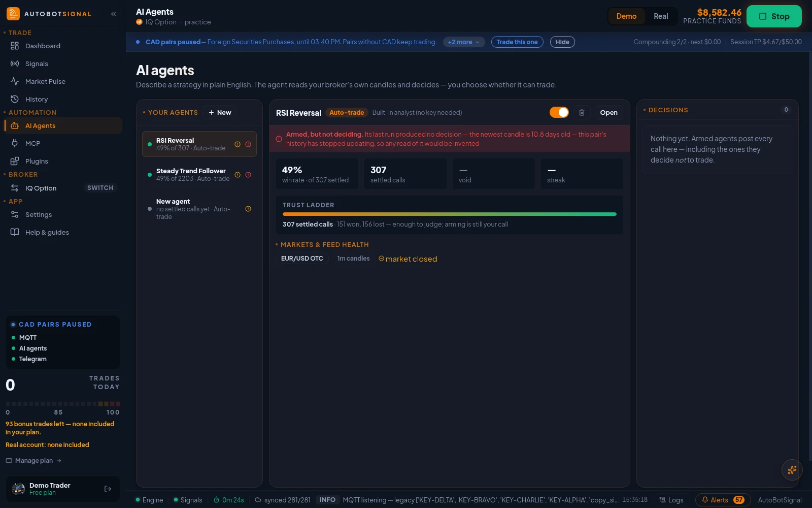The width and height of the screenshot is (812, 508).
Task: Open the AI sparkle assistant button
Action: 792,470
